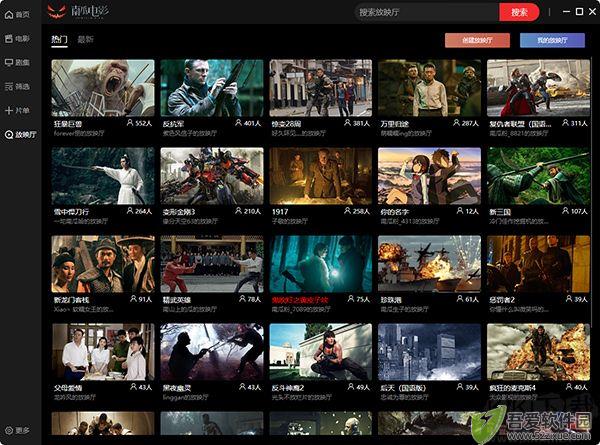Go to 首页 home in the sidebar
This screenshot has height=445, width=600.
coord(17,15)
